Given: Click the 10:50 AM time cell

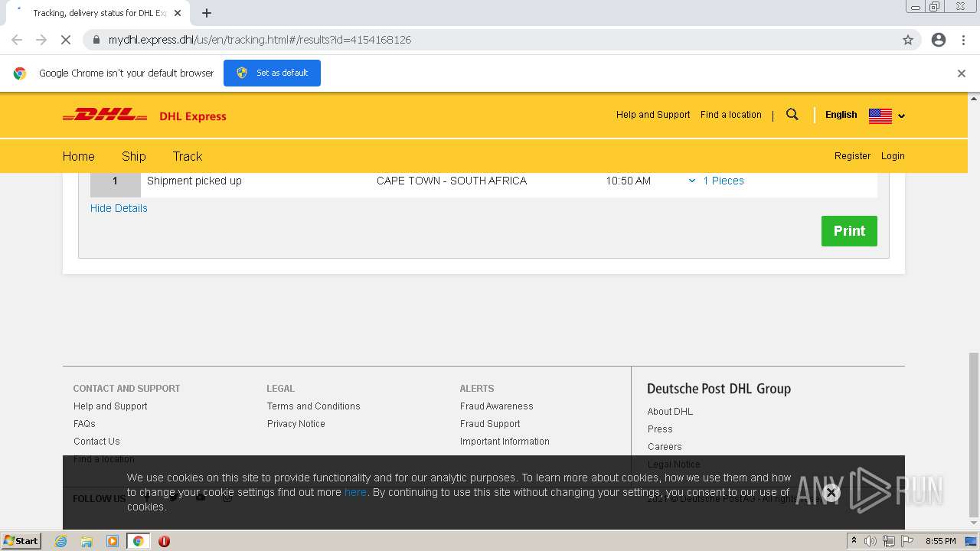Looking at the screenshot, I should click(629, 181).
